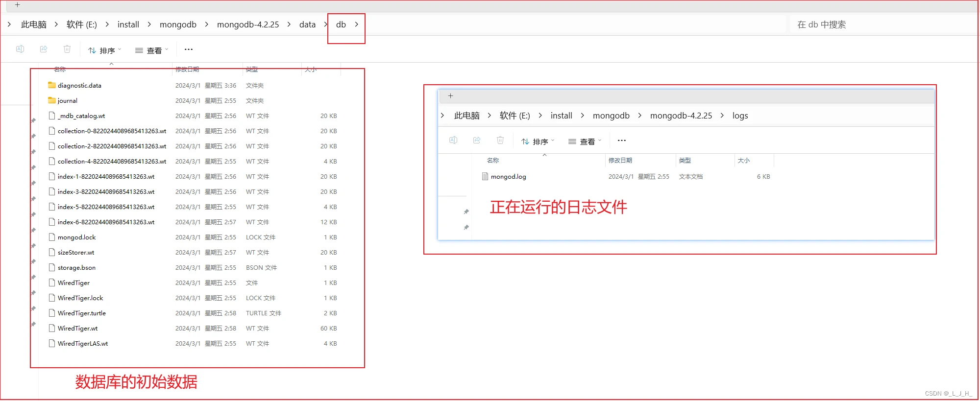Select the collection-0-8220244089685413263.wt file icon
The width and height of the screenshot is (980, 401).
click(x=52, y=131)
